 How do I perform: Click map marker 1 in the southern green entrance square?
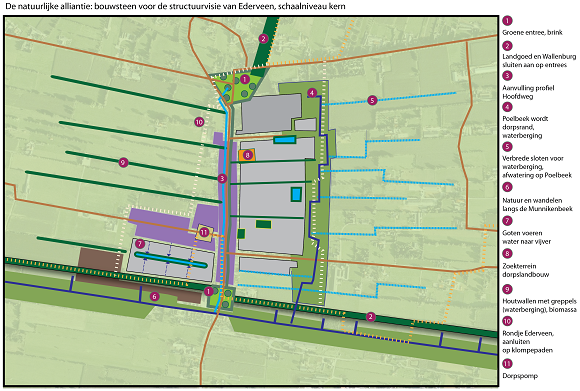(x=209, y=291)
